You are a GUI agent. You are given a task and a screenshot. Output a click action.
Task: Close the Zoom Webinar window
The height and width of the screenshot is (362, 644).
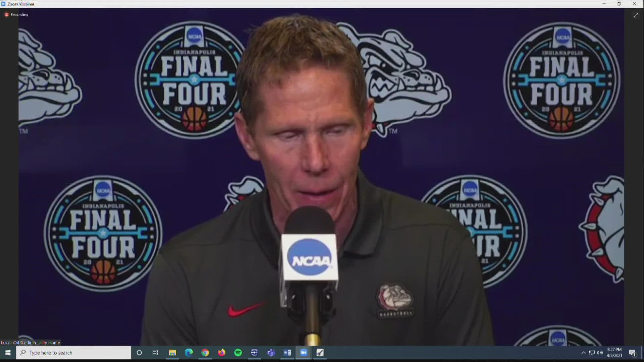(x=635, y=4)
